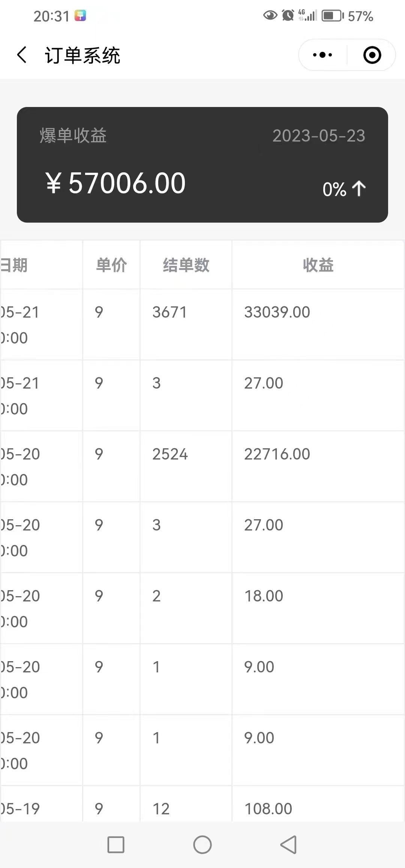Tap the ¥57006.00 total earnings amount
The width and height of the screenshot is (405, 868).
pyautogui.click(x=115, y=183)
